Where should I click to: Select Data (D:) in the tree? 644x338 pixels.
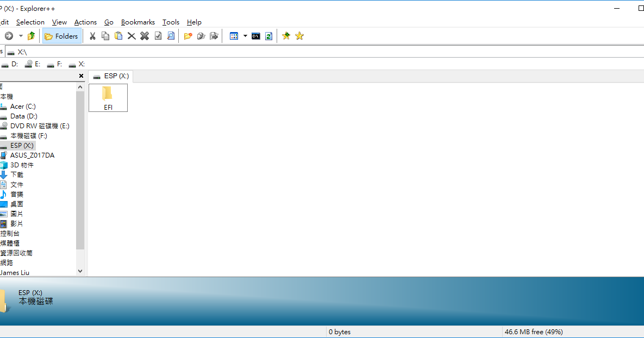pos(24,116)
